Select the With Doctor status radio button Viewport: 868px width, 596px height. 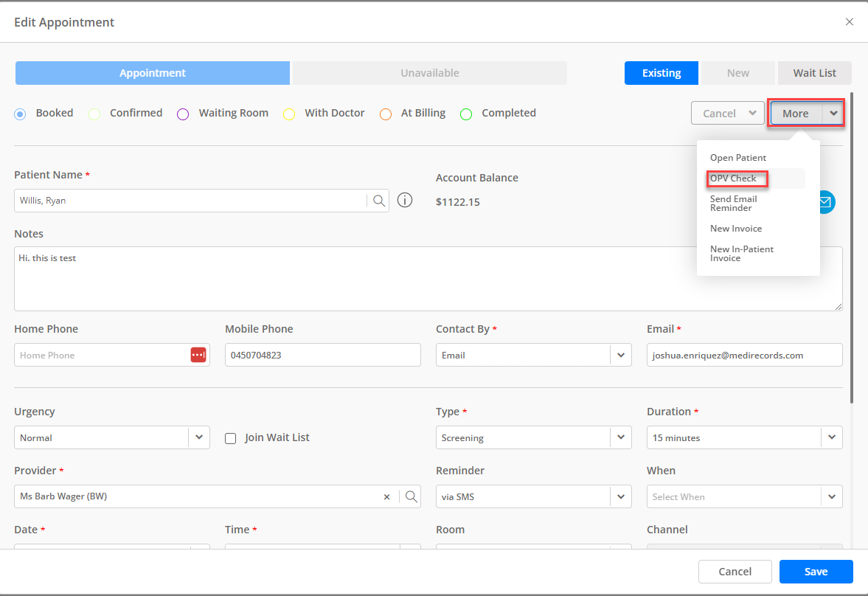289,114
